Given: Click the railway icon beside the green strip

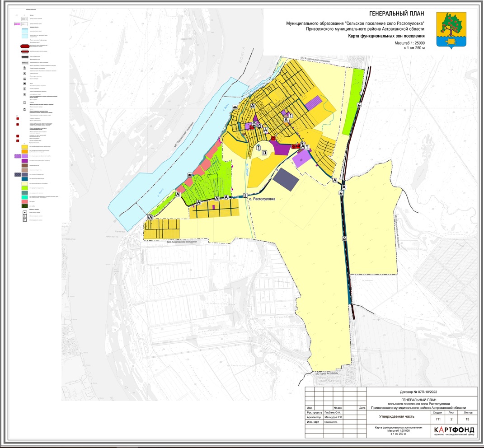Looking at the screenshot, I should (x=359, y=105).
